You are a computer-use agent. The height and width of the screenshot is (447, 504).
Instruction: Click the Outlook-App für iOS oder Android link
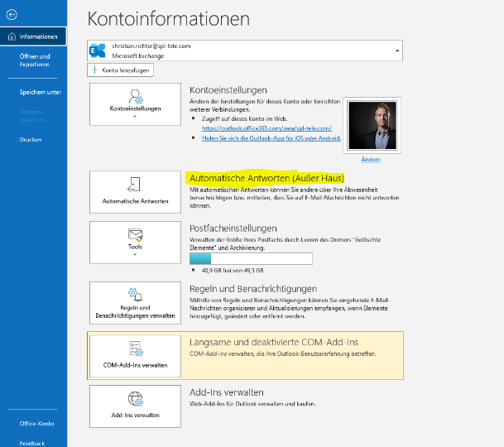(x=271, y=138)
